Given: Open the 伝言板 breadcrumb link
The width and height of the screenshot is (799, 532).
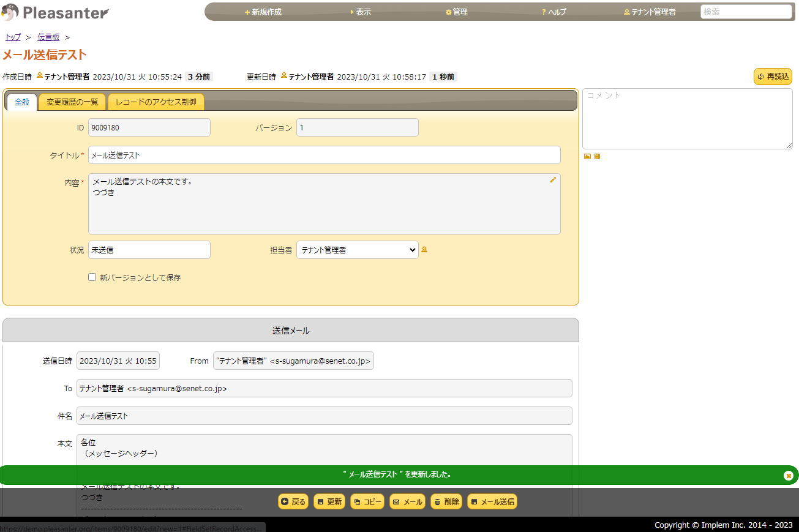Looking at the screenshot, I should (x=48, y=37).
